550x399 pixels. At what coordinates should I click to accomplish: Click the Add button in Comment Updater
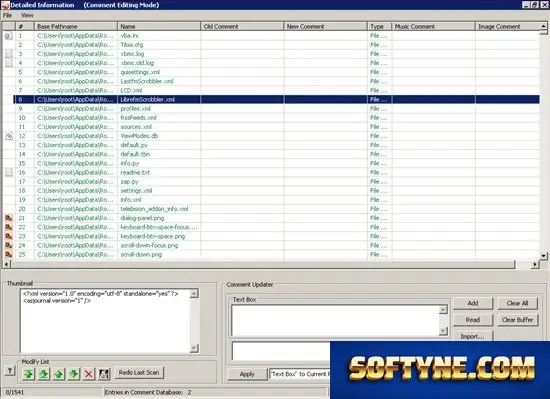coord(472,303)
